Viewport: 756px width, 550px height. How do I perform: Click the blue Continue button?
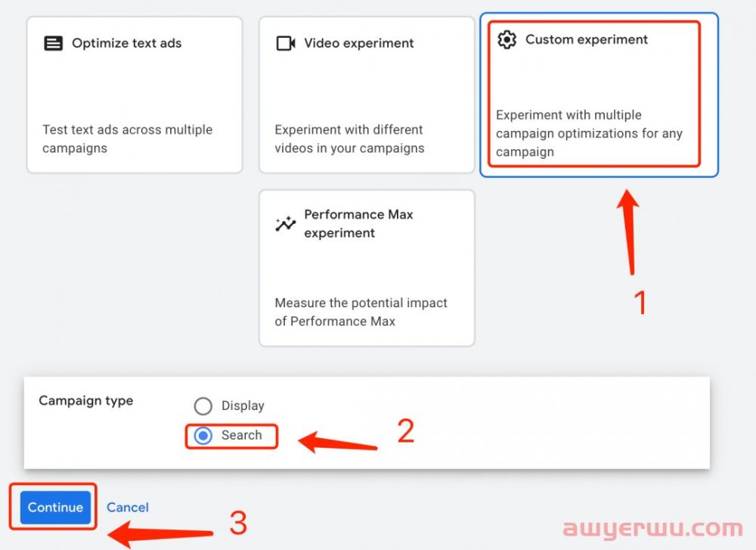55,507
